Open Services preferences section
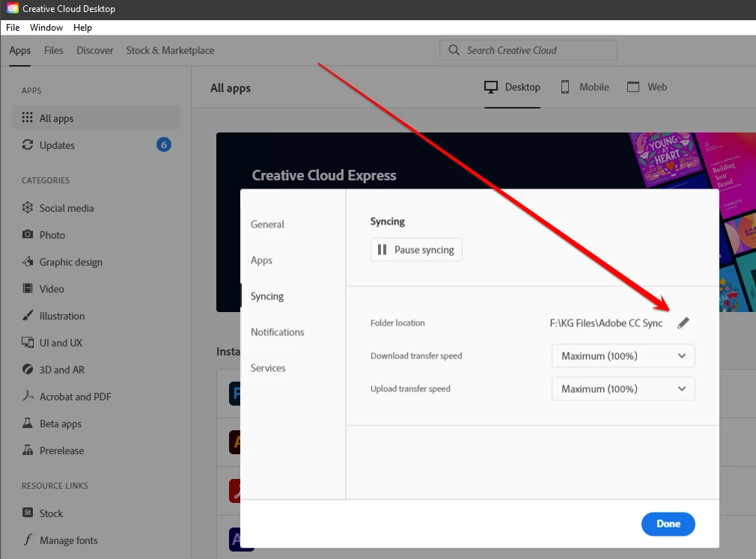 tap(267, 368)
